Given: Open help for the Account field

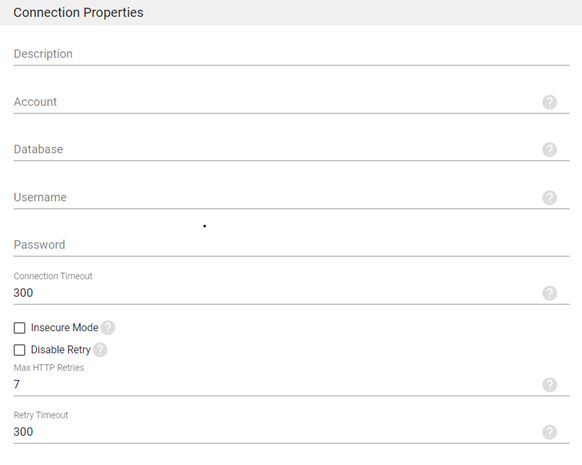Looking at the screenshot, I should click(x=549, y=102).
